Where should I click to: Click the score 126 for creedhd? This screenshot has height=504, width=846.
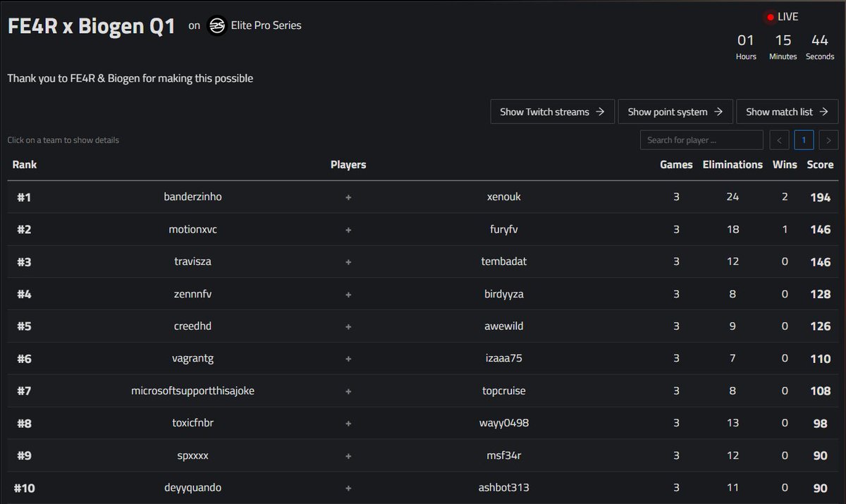click(x=821, y=326)
